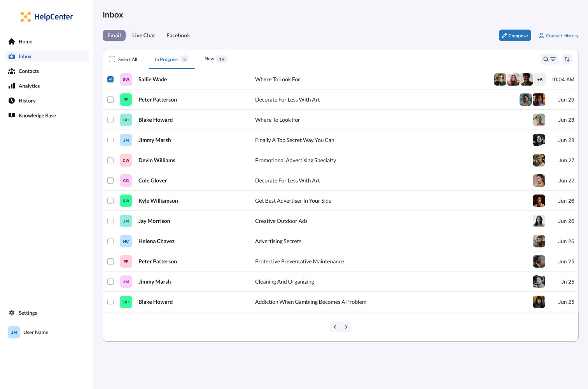Check the Cole Glover checkbox

click(x=110, y=180)
